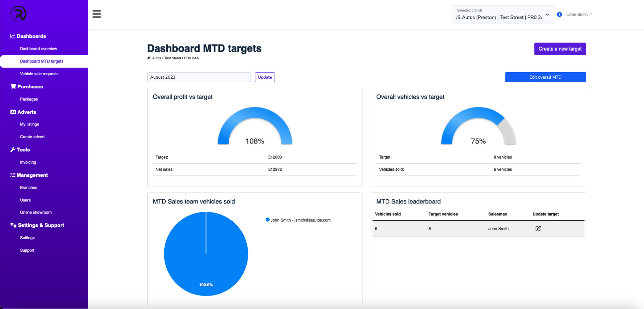The image size is (644, 309).
Task: Click the Edit overall MTD button
Action: (x=545, y=77)
